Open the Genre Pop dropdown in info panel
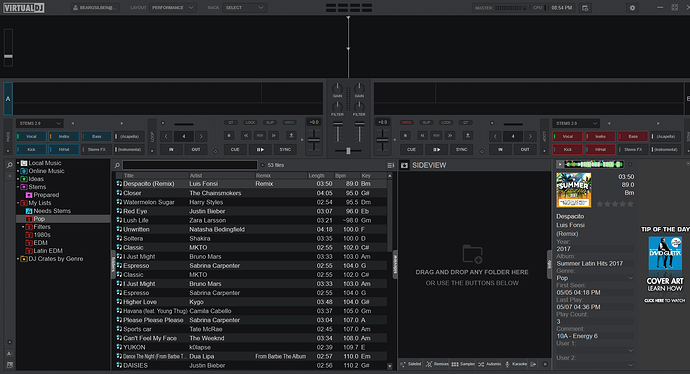The height and width of the screenshot is (374, 690). (595, 278)
